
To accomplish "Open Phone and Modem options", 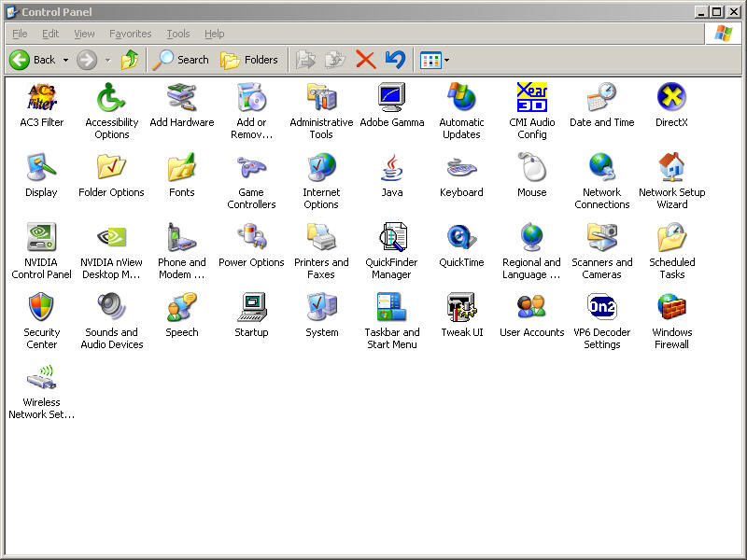I will click(181, 251).
